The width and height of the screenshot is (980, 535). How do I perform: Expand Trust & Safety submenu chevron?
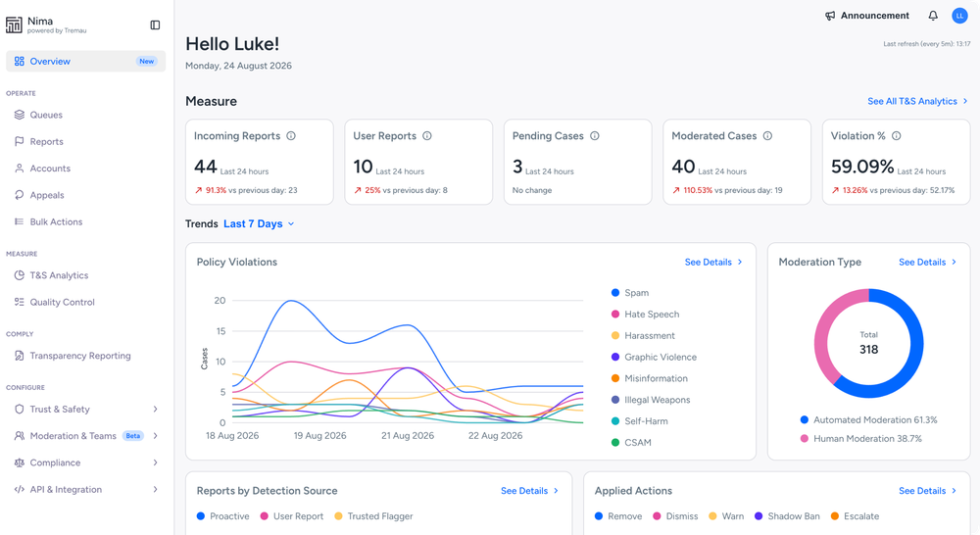(155, 410)
